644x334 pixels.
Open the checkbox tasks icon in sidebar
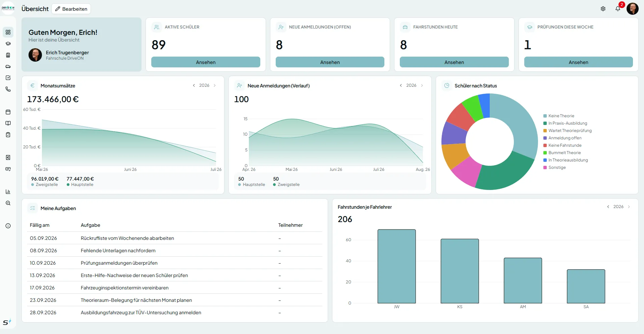click(x=8, y=78)
